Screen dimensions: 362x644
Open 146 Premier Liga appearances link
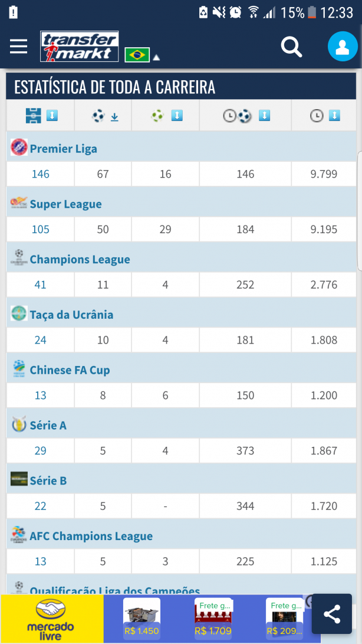coord(40,174)
